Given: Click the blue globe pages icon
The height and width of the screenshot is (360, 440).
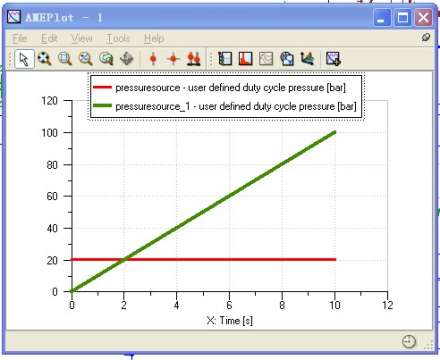Looking at the screenshot, I should [x=287, y=59].
